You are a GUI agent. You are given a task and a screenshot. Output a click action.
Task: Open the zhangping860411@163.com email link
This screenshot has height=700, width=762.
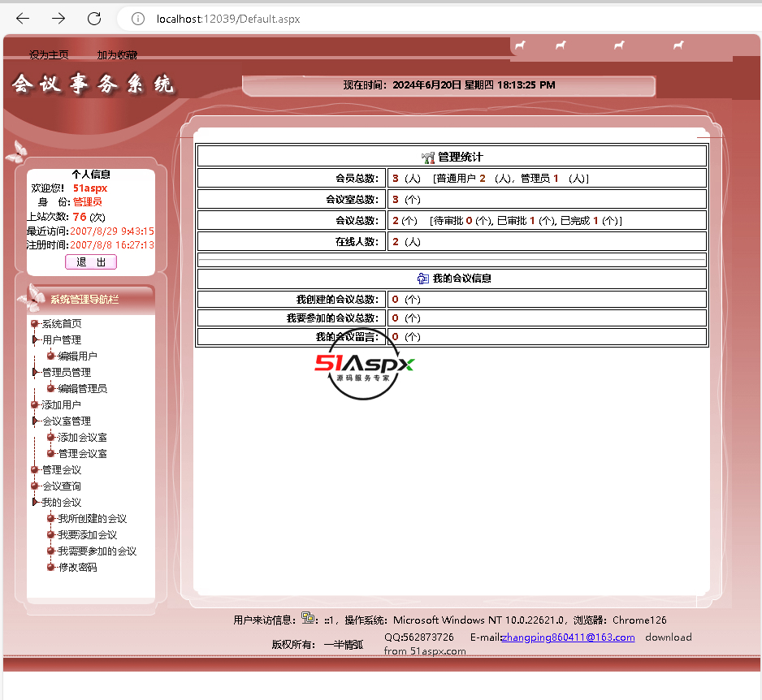568,637
